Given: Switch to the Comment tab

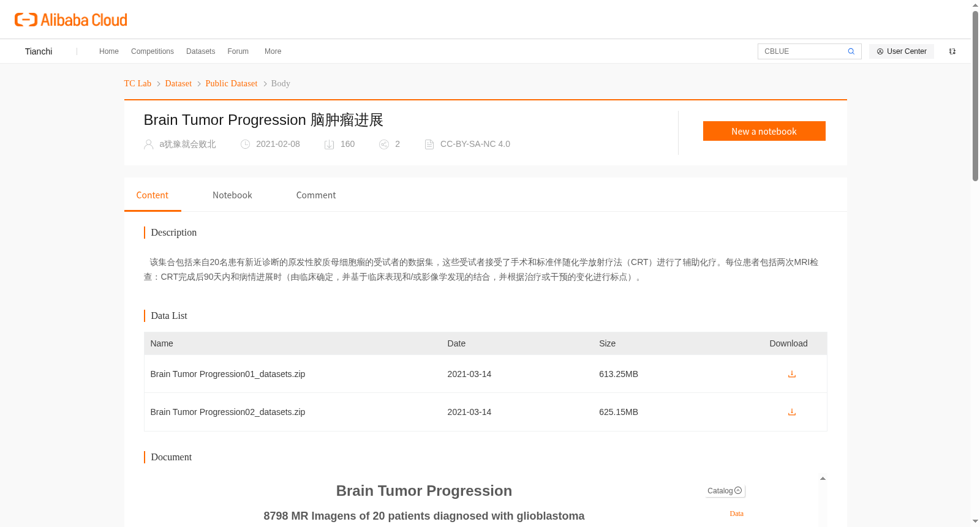Looking at the screenshot, I should click(x=316, y=195).
